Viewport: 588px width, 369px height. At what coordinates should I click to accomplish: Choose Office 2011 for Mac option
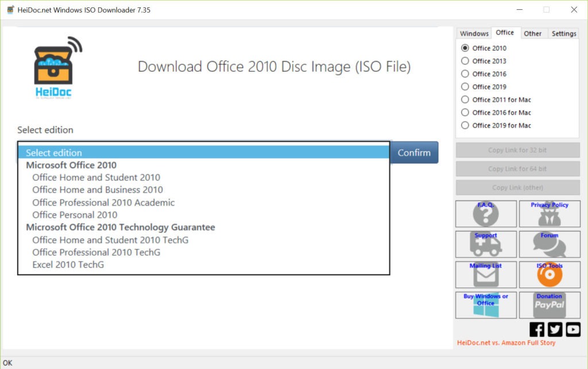click(496, 99)
